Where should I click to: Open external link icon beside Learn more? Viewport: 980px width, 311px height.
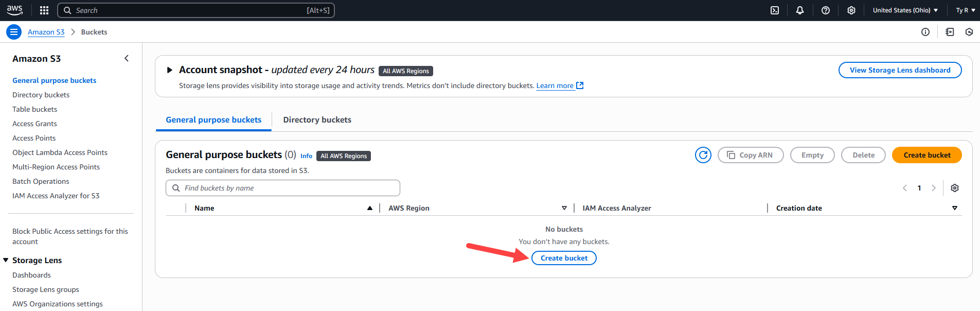(x=580, y=85)
